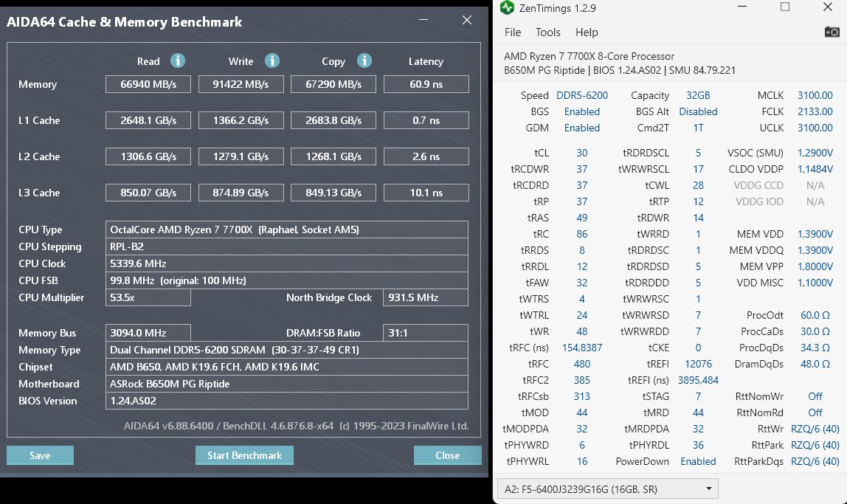The width and height of the screenshot is (847, 504).
Task: Click the Speed value DDR5-6200 in ZenTimings
Action: pos(582,95)
